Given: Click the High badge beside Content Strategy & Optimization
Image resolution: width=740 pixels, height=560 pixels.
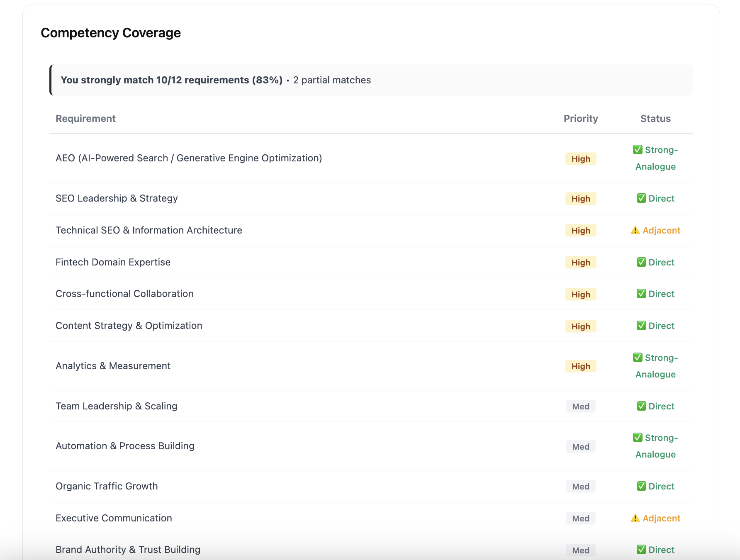Looking at the screenshot, I should point(580,326).
